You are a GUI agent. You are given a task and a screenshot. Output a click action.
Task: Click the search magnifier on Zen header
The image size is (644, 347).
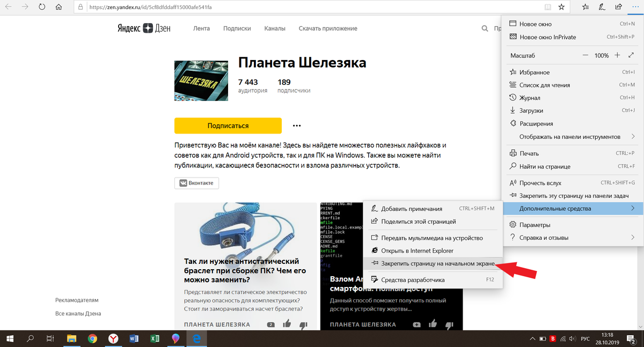coord(485,28)
